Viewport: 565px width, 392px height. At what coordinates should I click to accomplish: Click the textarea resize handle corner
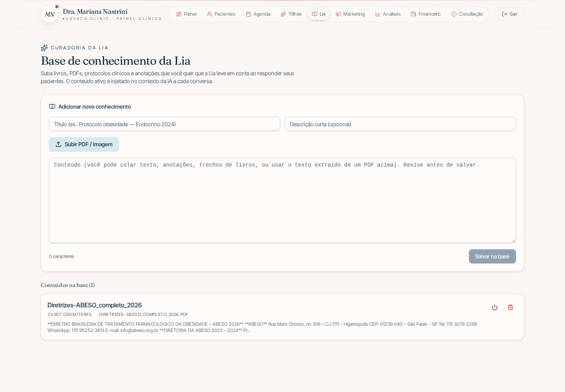click(514, 241)
